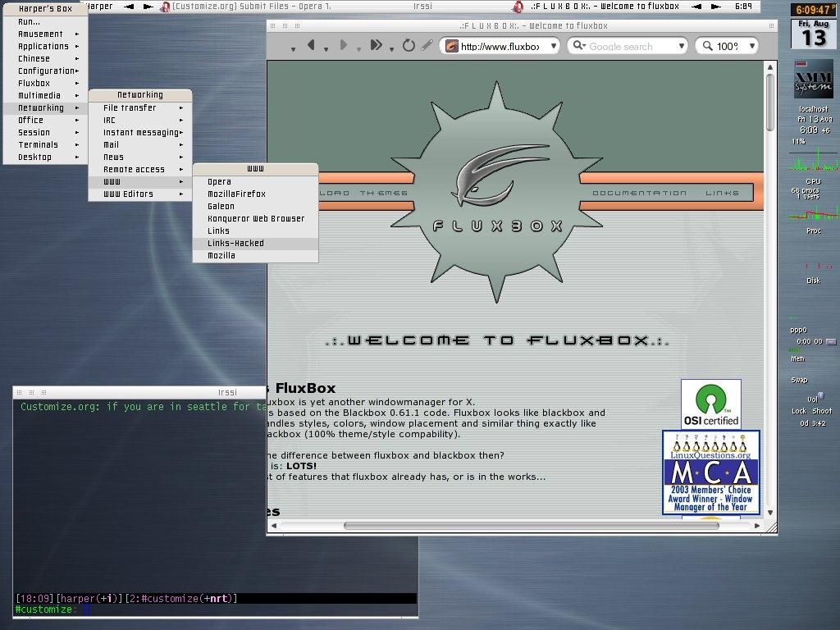Screen dimensions: 840x630
Task: Click in the Opera address field URL
Action: (x=500, y=47)
